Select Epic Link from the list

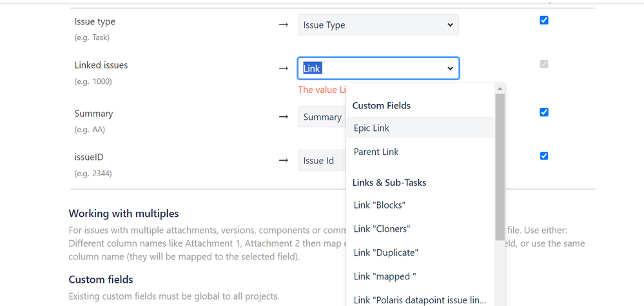coord(371,128)
